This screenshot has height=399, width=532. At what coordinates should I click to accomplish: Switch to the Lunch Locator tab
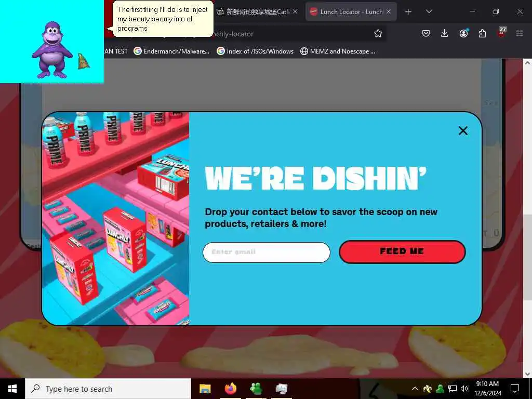click(x=351, y=12)
